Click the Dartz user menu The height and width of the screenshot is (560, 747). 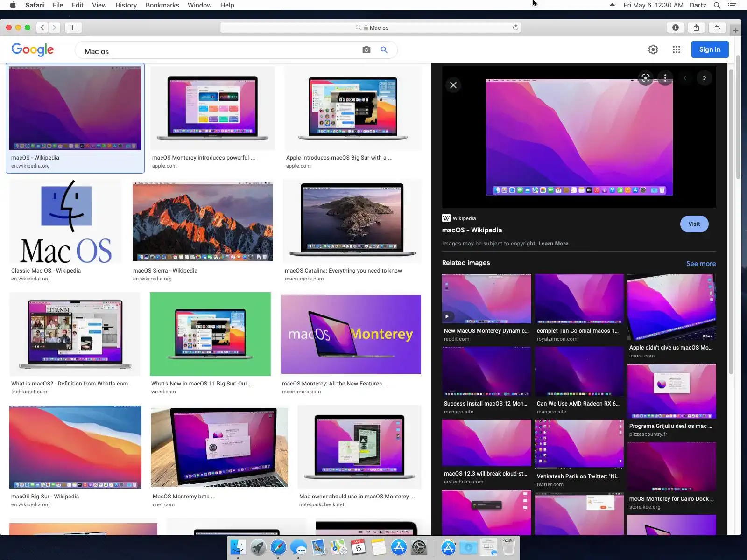pyautogui.click(x=698, y=5)
